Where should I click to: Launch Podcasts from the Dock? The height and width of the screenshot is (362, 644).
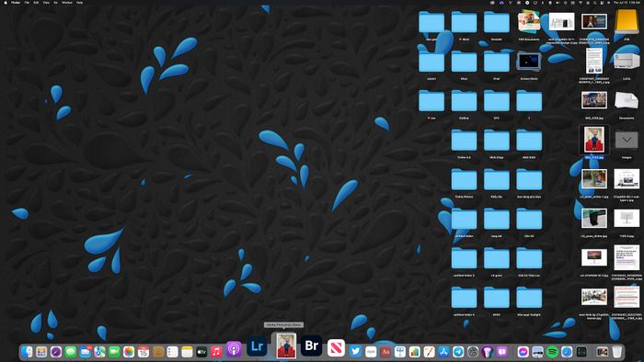click(234, 349)
